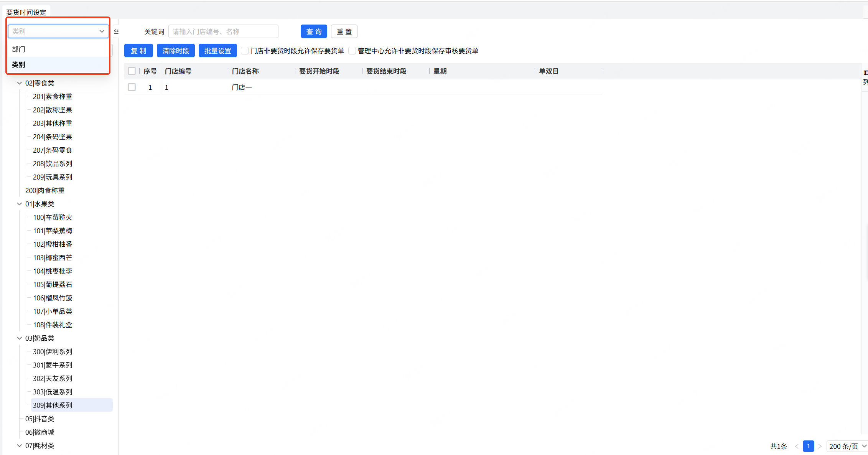868x455 pixels.
Task: Select the 301|蒙牛系列 tree item
Action: click(53, 365)
